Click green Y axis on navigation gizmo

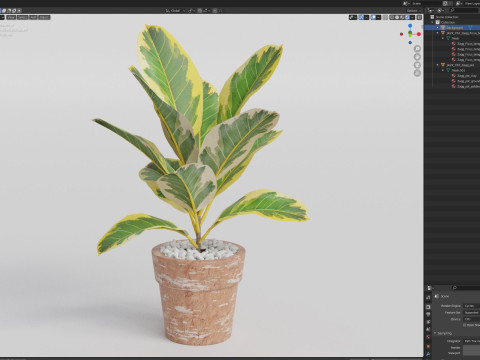tap(410, 35)
